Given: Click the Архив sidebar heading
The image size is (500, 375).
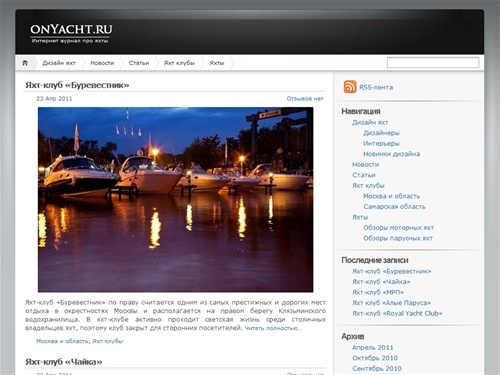Looking at the screenshot, I should [x=353, y=336].
